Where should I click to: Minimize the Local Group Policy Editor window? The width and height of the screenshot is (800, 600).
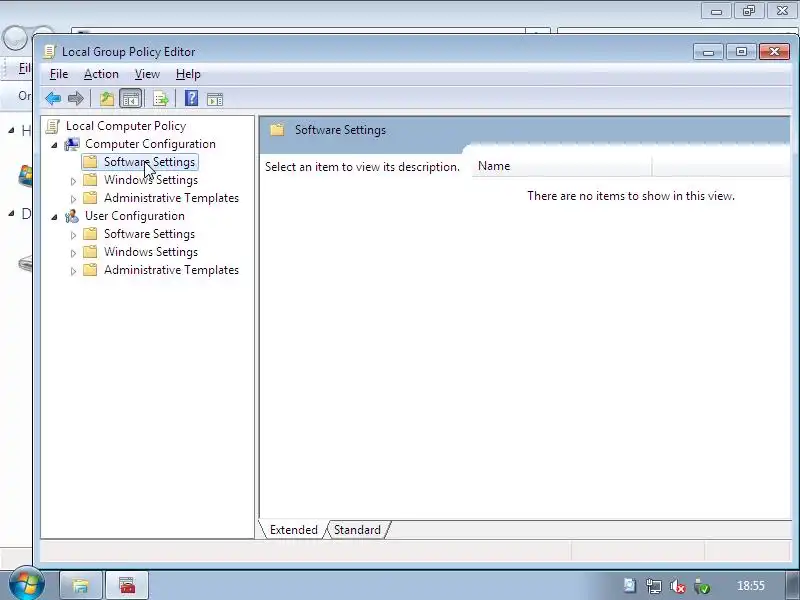(x=708, y=52)
